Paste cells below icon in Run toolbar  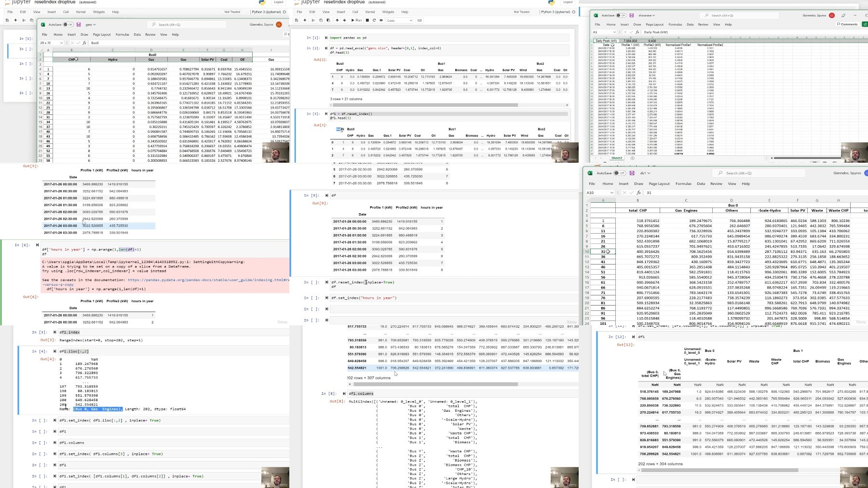tap(328, 20)
